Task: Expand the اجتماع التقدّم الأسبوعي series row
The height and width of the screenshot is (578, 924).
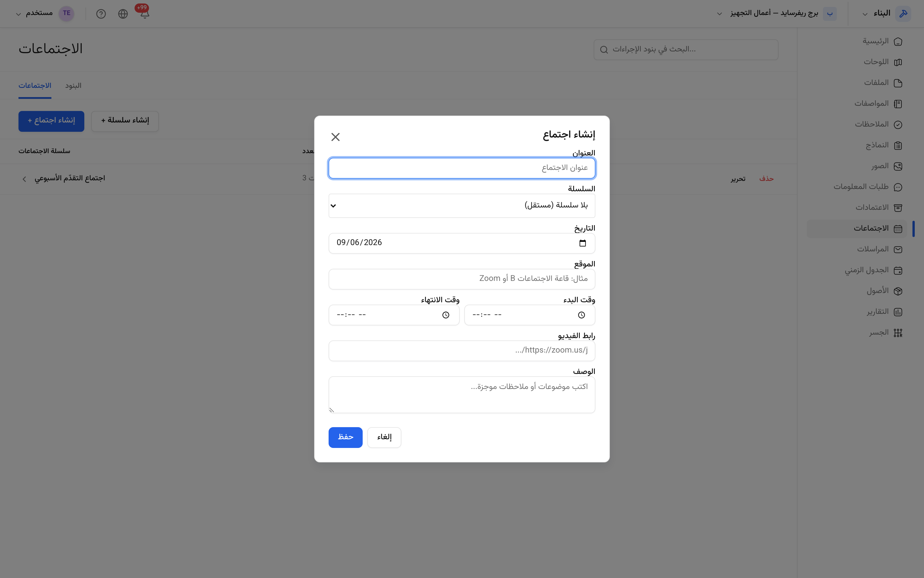Action: (24, 179)
